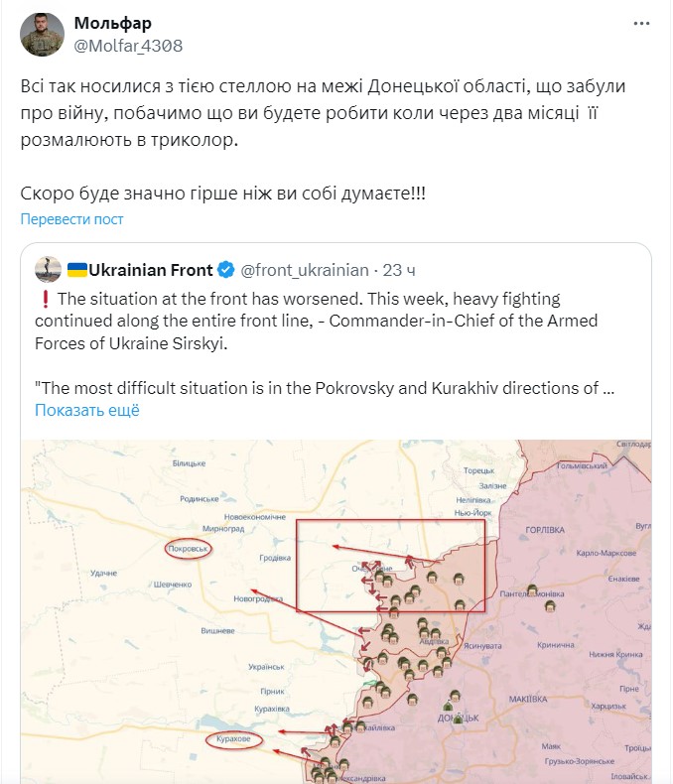Open the @Molfar_4308 handle
Viewport: 673px width, 784px height.
tap(128, 46)
